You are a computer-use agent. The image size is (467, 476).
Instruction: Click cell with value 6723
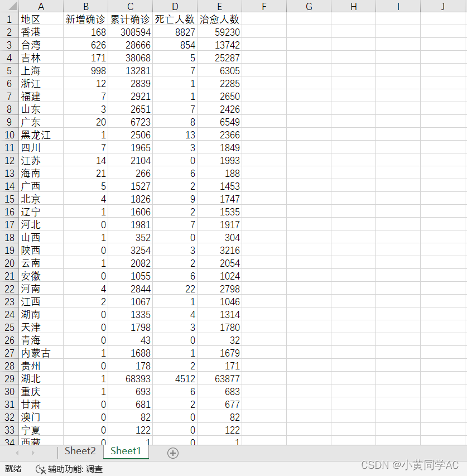point(130,122)
